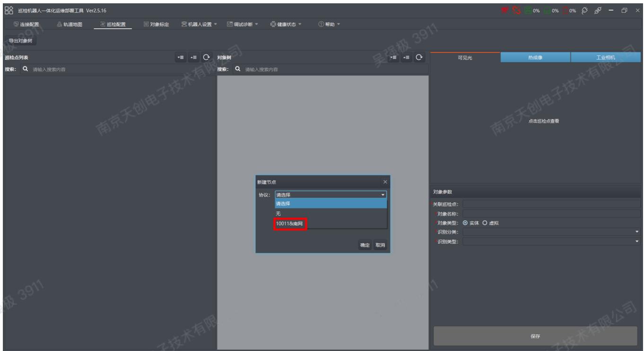Switch to the 轨道地图 tab
The width and height of the screenshot is (644, 351).
pos(69,25)
